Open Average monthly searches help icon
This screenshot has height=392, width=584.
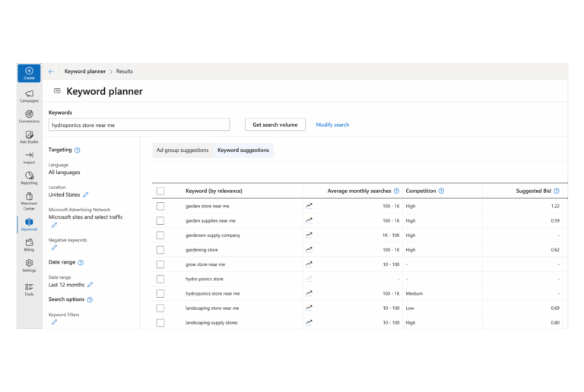point(396,191)
